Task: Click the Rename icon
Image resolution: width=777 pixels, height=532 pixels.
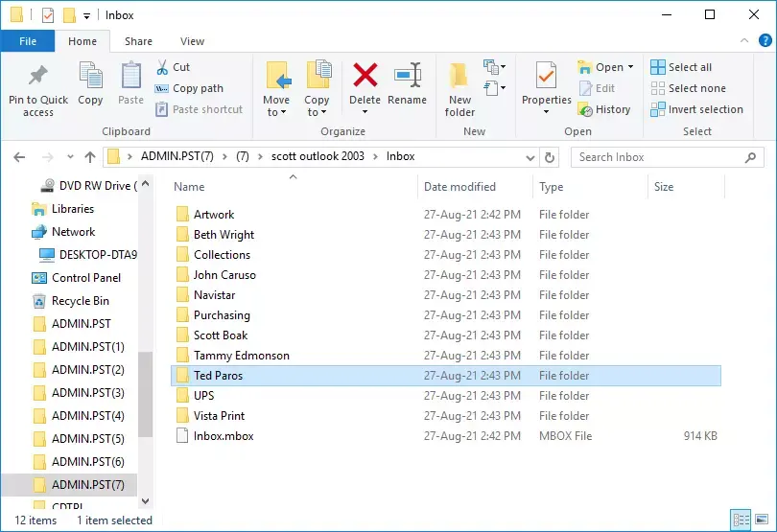Action: pos(408,75)
